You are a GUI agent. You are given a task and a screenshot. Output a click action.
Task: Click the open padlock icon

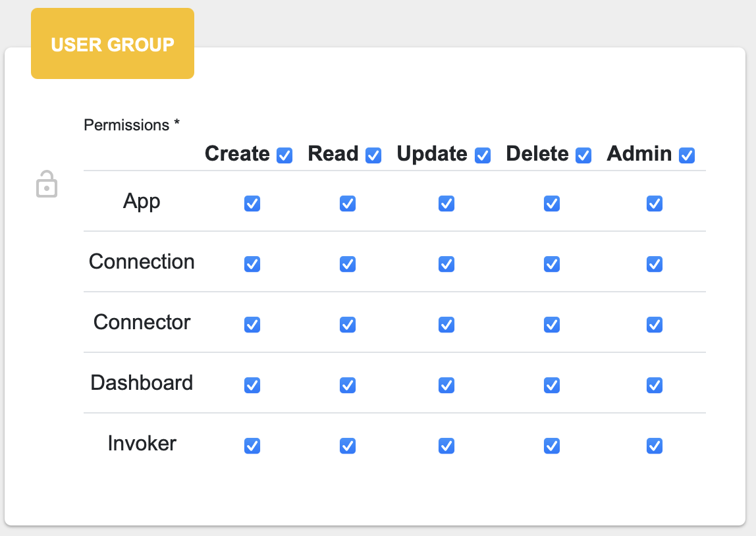click(47, 184)
